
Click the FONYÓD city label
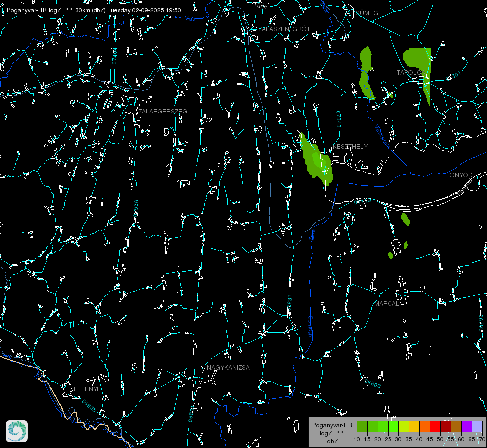(459, 175)
